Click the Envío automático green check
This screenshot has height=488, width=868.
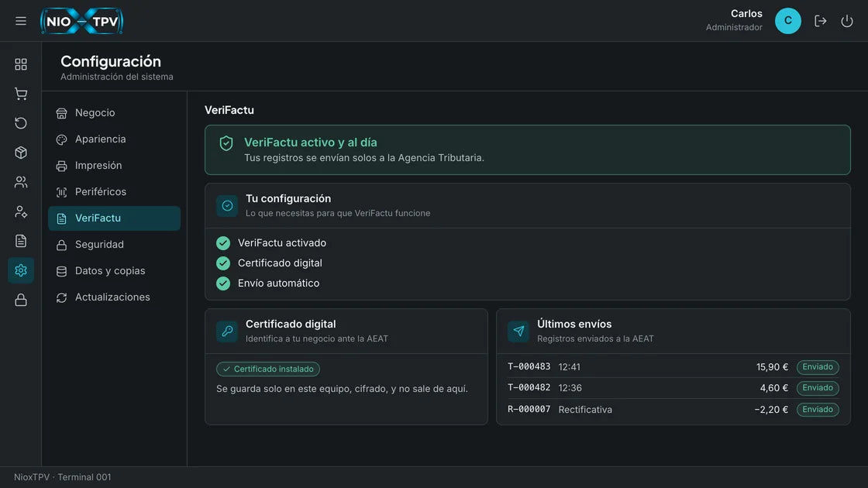coord(223,284)
